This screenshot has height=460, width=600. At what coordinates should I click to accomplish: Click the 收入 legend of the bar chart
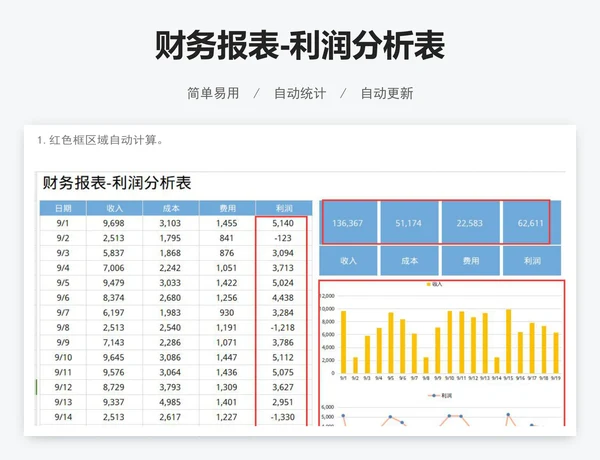coord(434,284)
